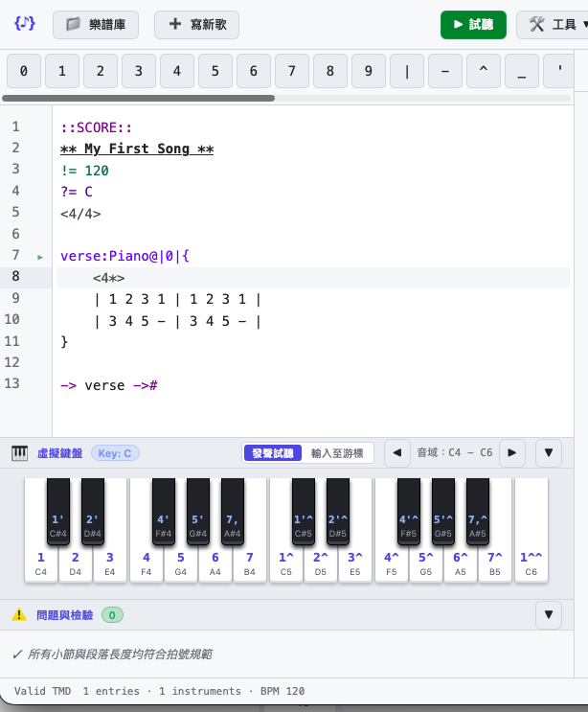Click the <4/4> time signature line

(80, 214)
